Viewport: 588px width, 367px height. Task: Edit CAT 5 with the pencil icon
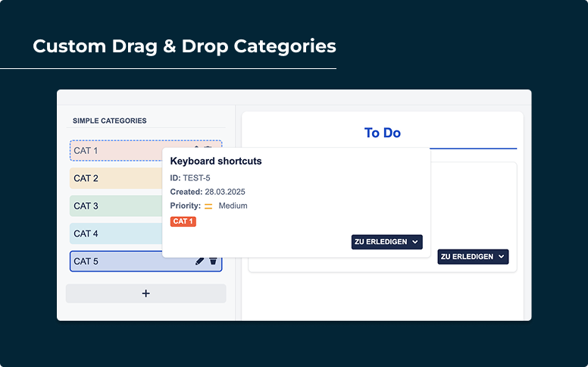[x=199, y=261]
